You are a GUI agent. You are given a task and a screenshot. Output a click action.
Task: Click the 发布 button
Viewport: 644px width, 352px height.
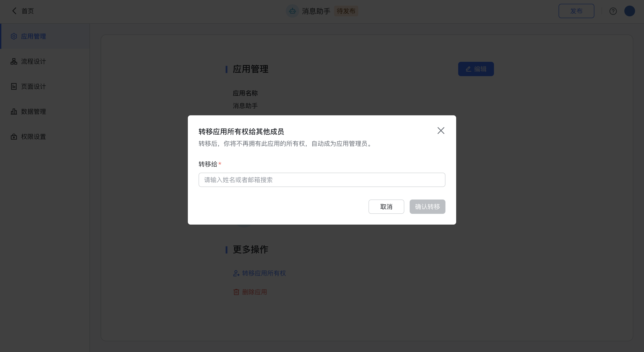pyautogui.click(x=576, y=11)
